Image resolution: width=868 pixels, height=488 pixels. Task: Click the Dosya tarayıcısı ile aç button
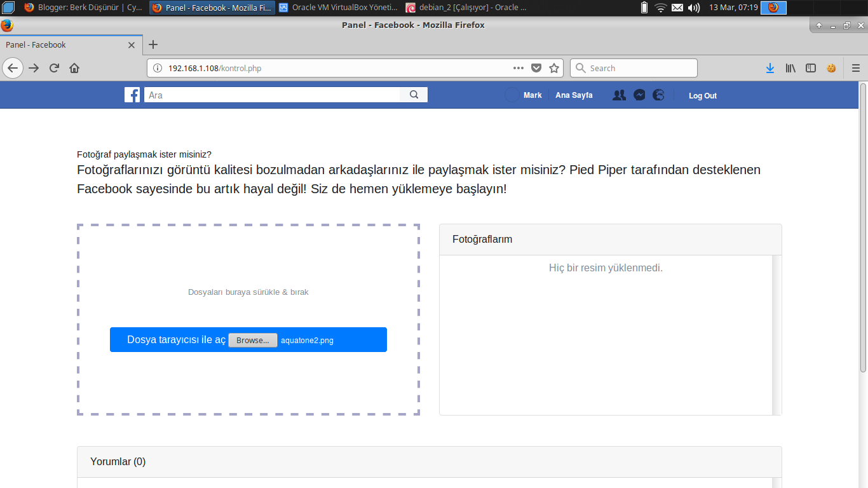(248, 339)
